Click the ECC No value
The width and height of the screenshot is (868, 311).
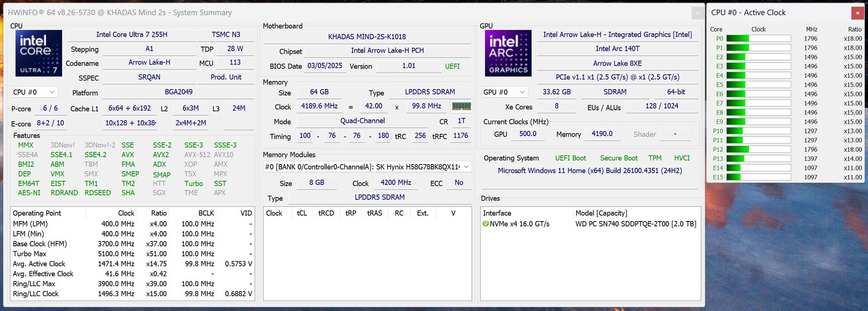point(459,183)
